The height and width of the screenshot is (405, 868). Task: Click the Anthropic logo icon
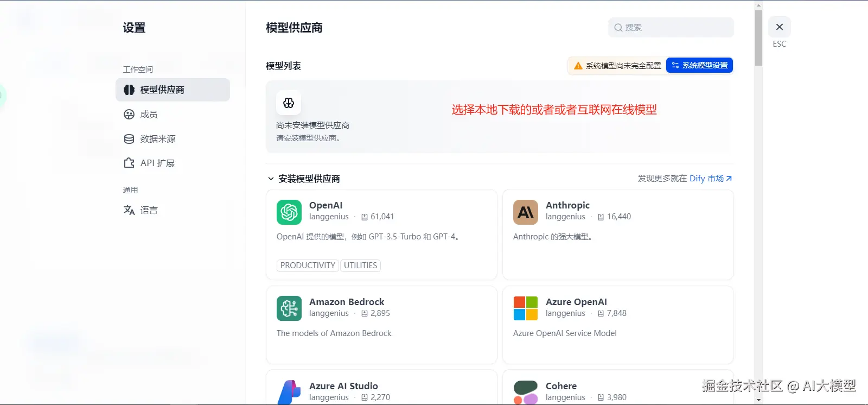tap(526, 212)
